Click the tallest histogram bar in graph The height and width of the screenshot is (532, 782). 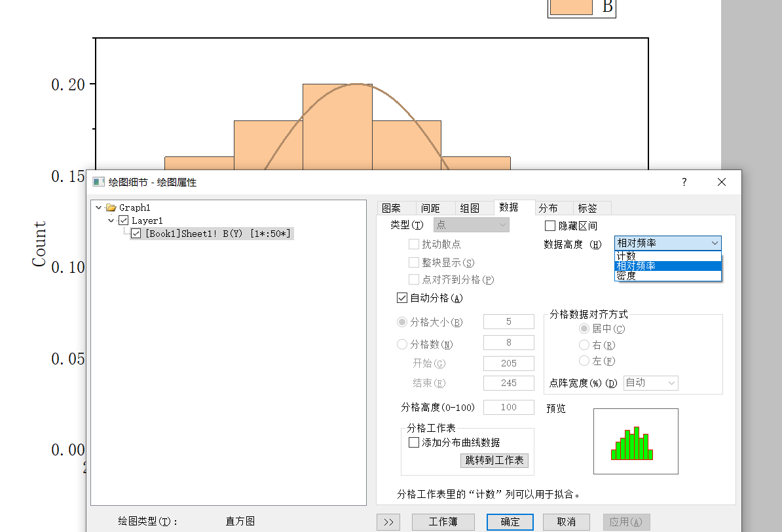point(338,127)
